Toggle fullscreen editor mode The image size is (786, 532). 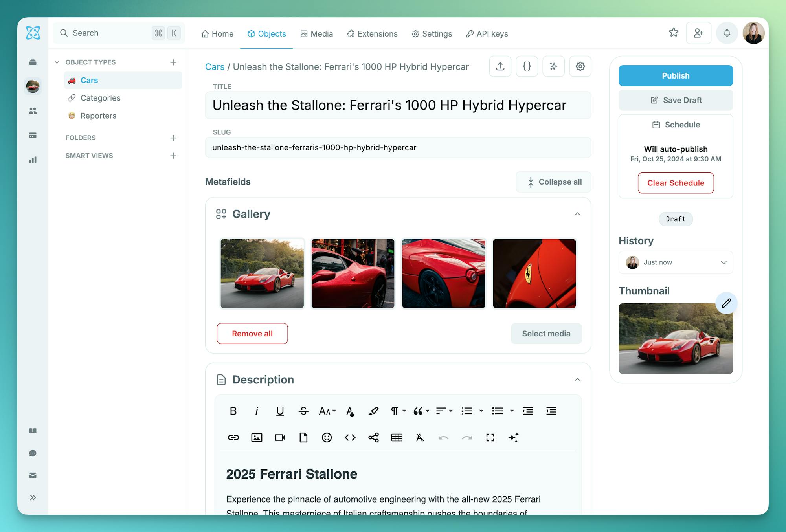(x=490, y=437)
